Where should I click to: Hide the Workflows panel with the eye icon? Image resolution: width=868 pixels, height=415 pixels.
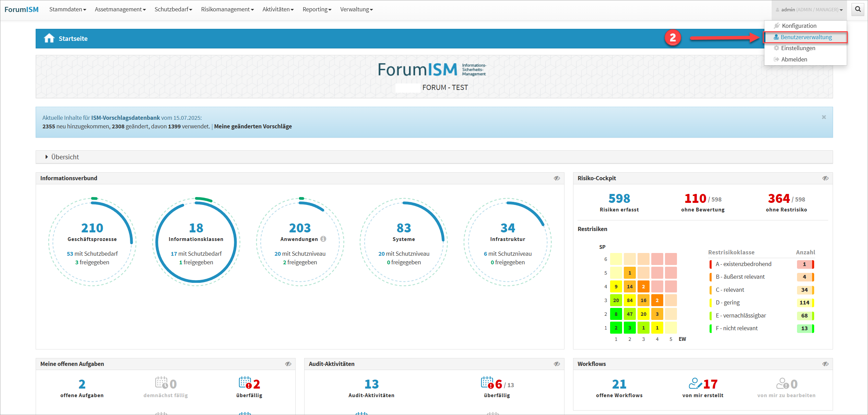click(x=825, y=364)
